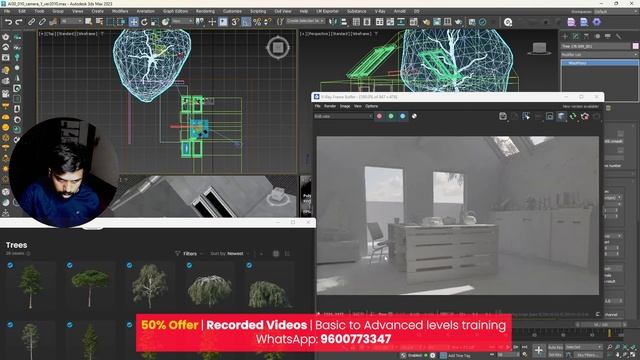Click Region Render icon in V-Ray Frame Buffer
Screen dimensions: 640x360
(549, 116)
